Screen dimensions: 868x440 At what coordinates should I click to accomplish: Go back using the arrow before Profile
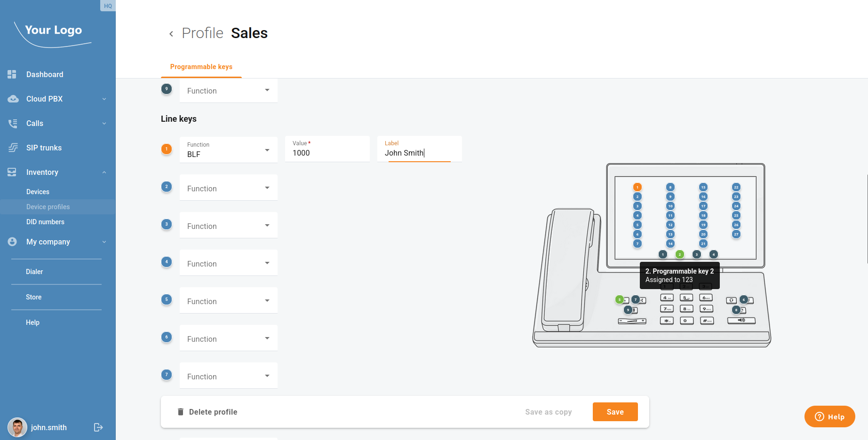(x=171, y=33)
